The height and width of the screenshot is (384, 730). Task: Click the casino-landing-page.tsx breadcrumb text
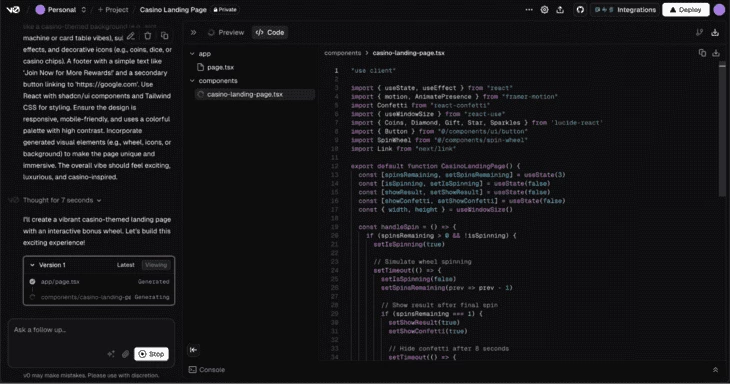[x=408, y=53]
